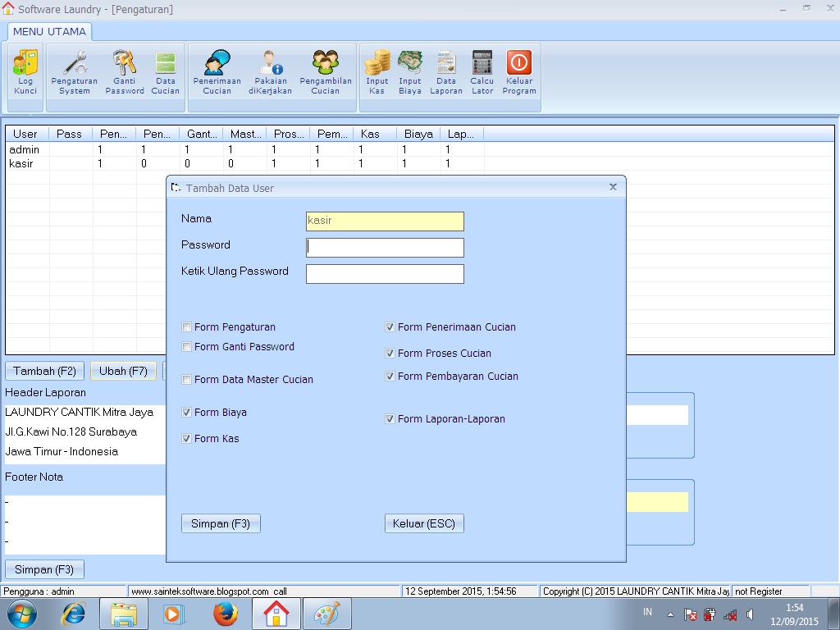Image resolution: width=840 pixels, height=630 pixels.
Task: Click the Simpan (F3) button in dialog
Action: coord(220,523)
